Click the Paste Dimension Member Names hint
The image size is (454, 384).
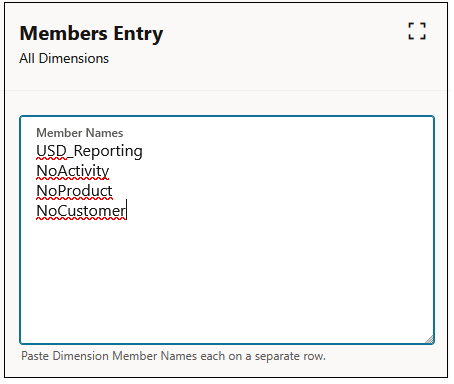click(173, 356)
